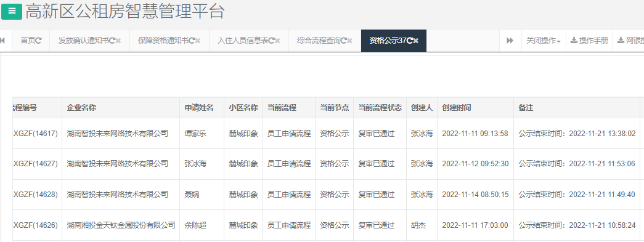
Task: Select the 资格公示37 tab
Action: coord(388,41)
